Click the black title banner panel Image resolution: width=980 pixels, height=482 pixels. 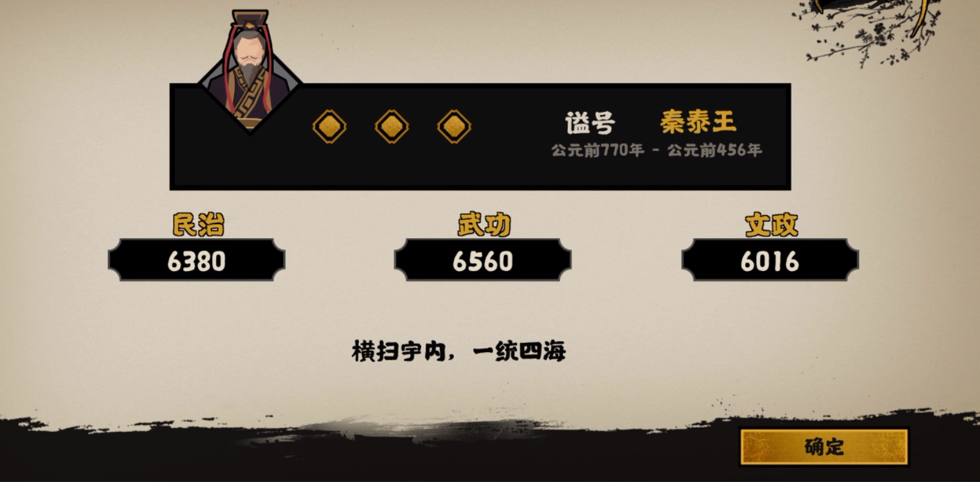[x=480, y=136]
